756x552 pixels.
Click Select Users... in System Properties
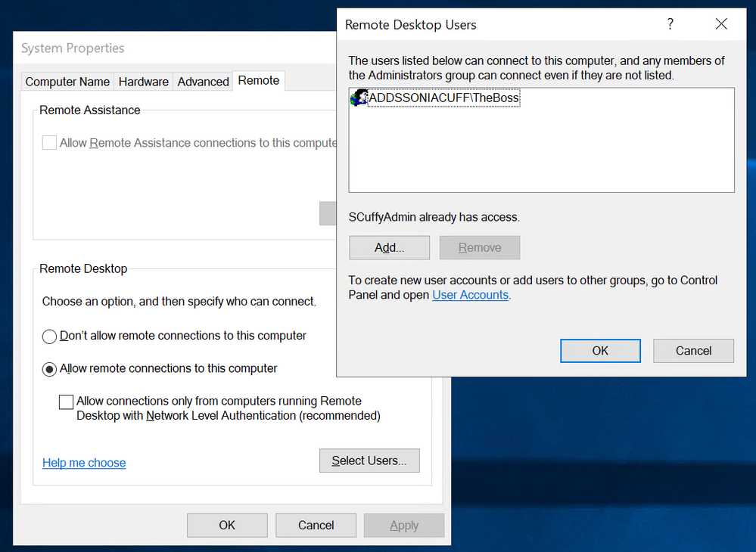tap(369, 461)
